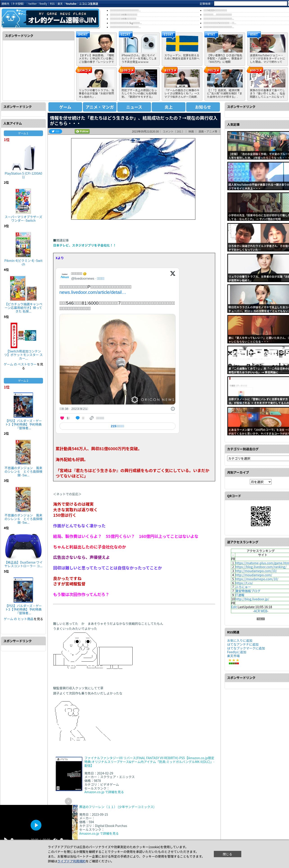Open feedly link in top bar
289x868 pixels.
point(43,4)
